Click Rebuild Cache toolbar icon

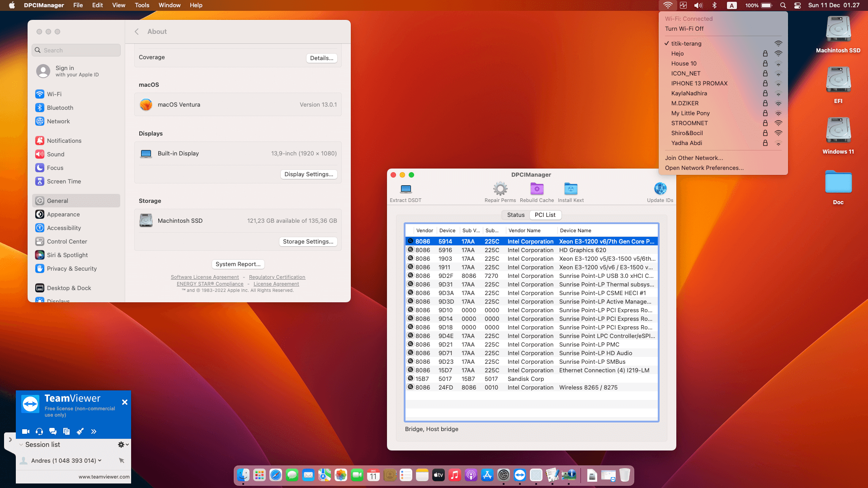(537, 188)
